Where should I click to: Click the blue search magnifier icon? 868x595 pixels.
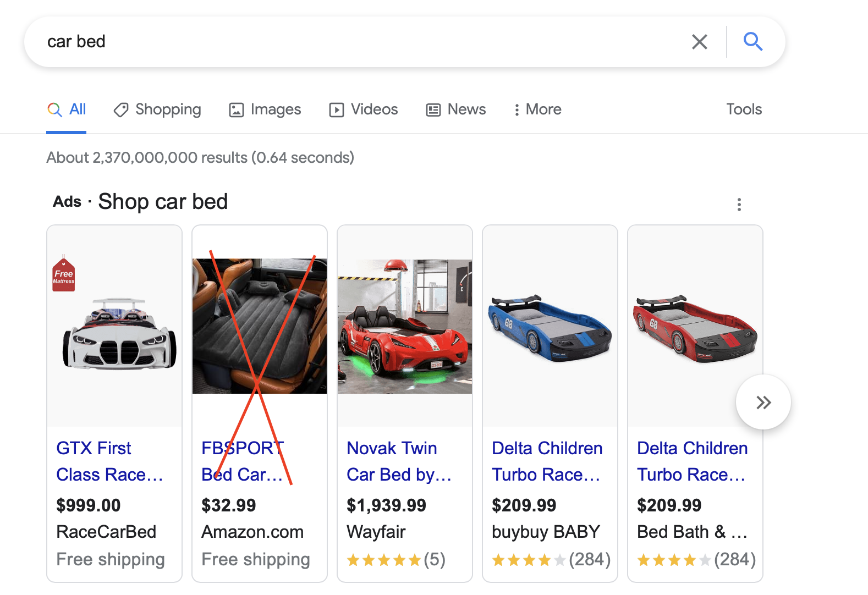(752, 42)
